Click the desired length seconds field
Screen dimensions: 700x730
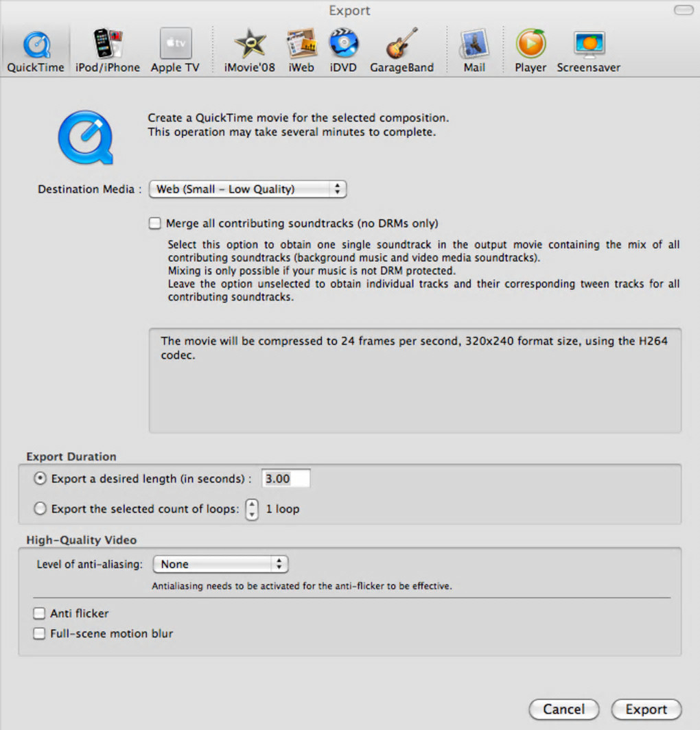click(x=285, y=479)
